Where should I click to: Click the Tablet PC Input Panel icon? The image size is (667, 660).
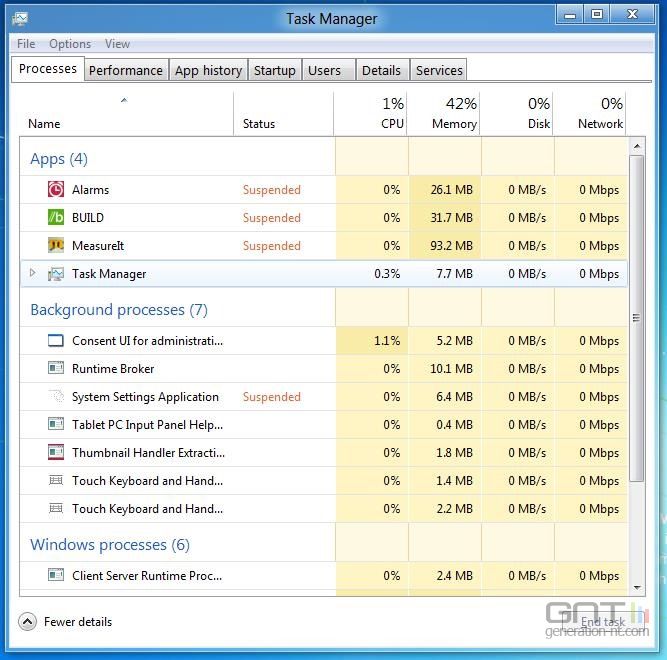[56, 424]
